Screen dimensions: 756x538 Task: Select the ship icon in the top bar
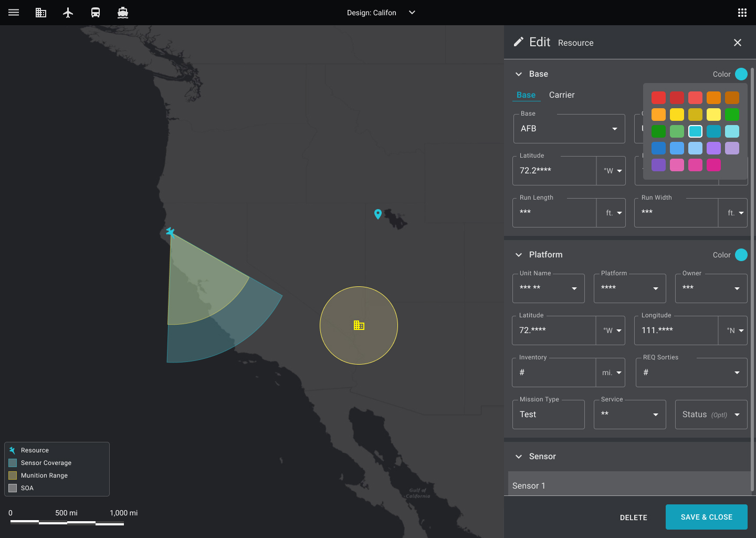(123, 13)
